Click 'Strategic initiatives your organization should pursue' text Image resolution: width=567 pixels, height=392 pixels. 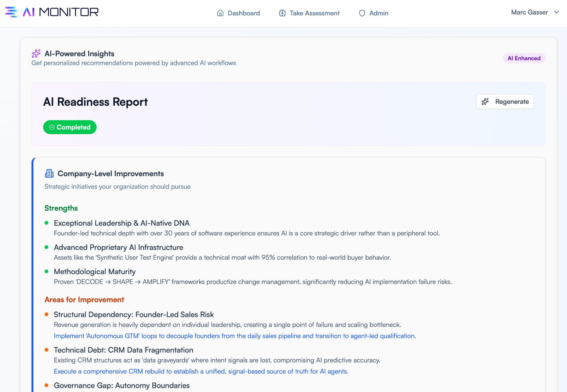[x=118, y=187]
